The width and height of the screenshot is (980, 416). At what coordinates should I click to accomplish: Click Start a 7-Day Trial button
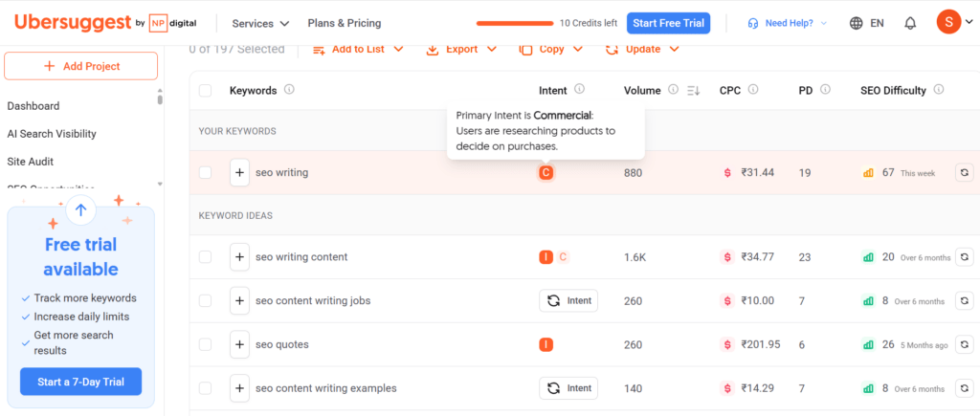tap(80, 382)
